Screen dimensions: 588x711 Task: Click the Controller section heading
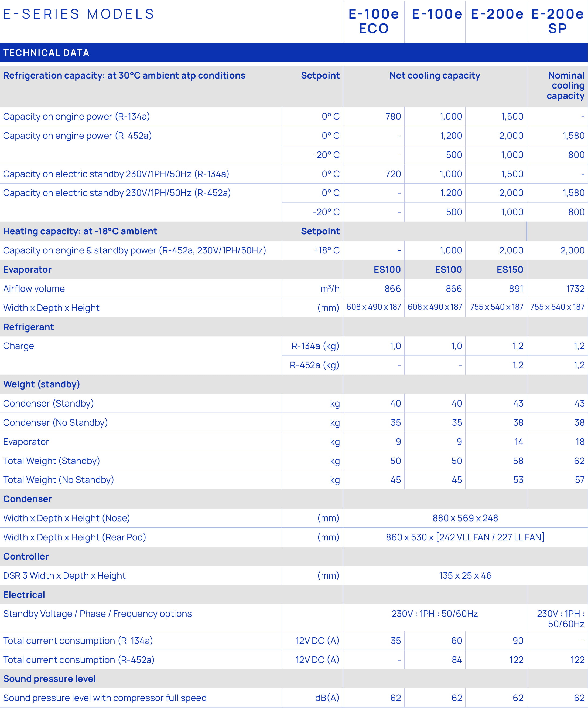pos(26,557)
